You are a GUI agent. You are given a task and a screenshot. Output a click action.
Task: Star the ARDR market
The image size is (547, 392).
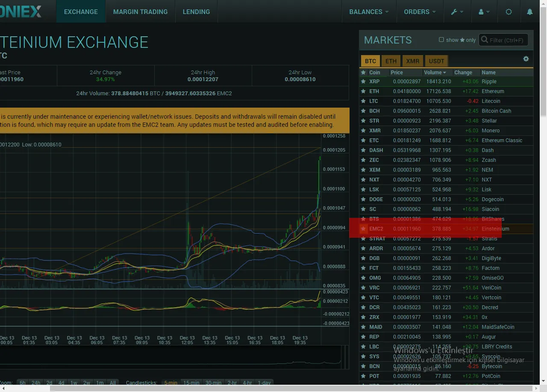coord(363,249)
